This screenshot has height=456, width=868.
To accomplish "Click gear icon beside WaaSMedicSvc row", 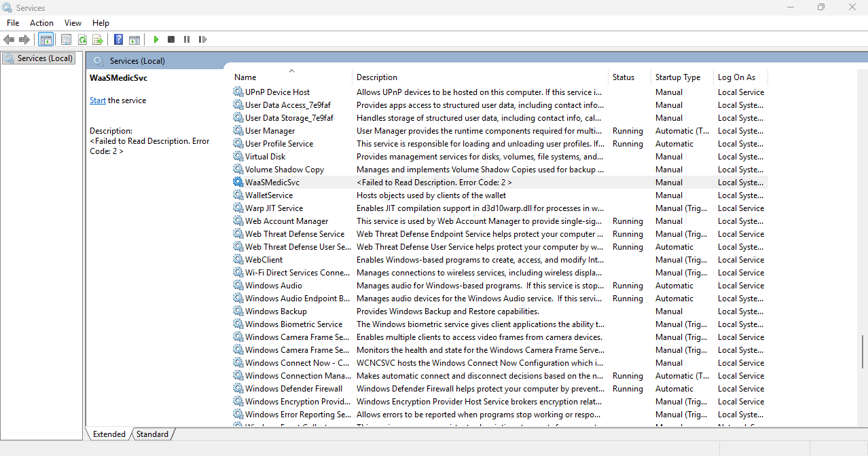I will click(238, 182).
